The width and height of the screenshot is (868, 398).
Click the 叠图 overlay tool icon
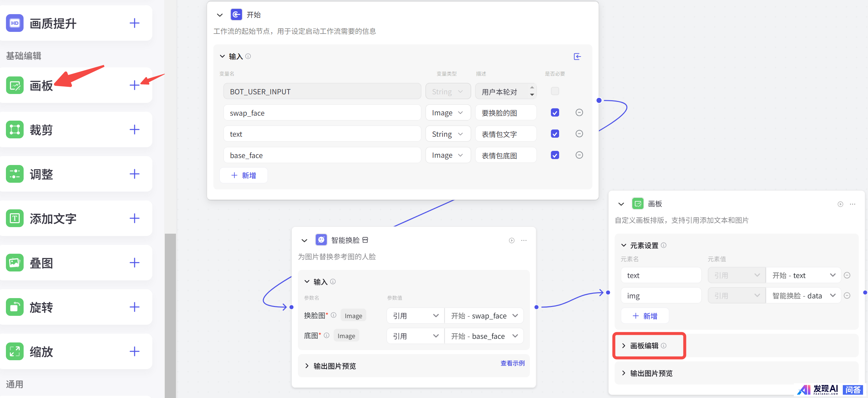click(15, 263)
